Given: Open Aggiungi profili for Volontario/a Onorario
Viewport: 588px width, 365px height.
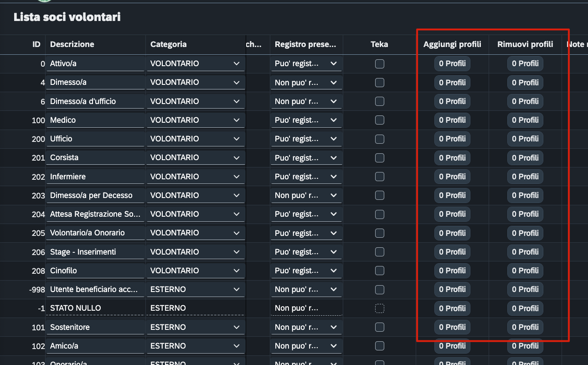Looking at the screenshot, I should [452, 233].
